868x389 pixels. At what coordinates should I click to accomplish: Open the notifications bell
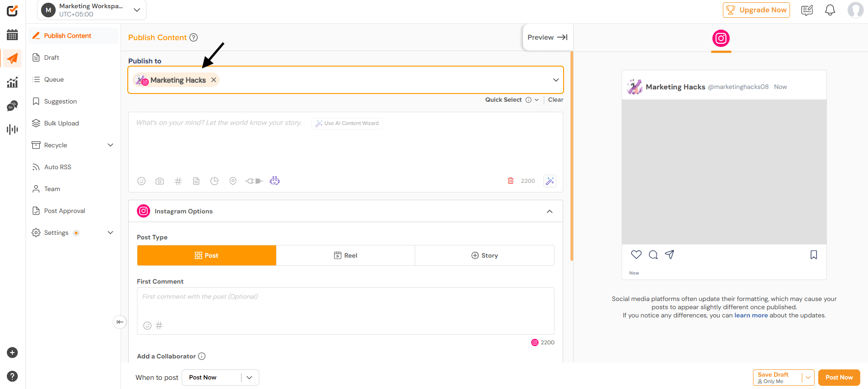(830, 10)
